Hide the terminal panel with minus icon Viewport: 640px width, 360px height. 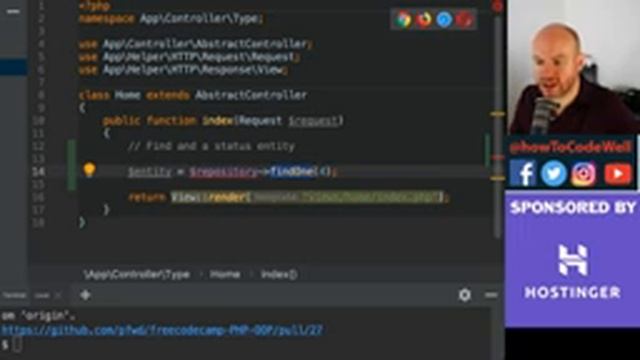click(491, 295)
